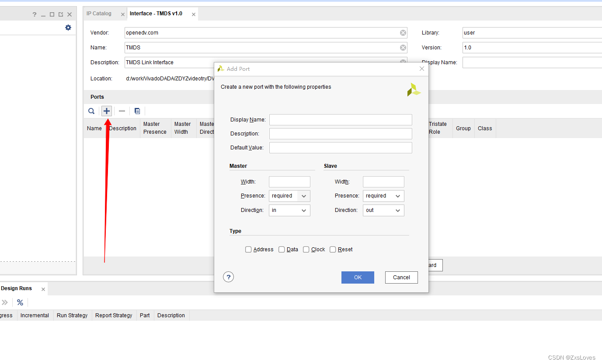Select the Interface - TMDS v1.0 tab
The height and width of the screenshot is (364, 602).
156,14
